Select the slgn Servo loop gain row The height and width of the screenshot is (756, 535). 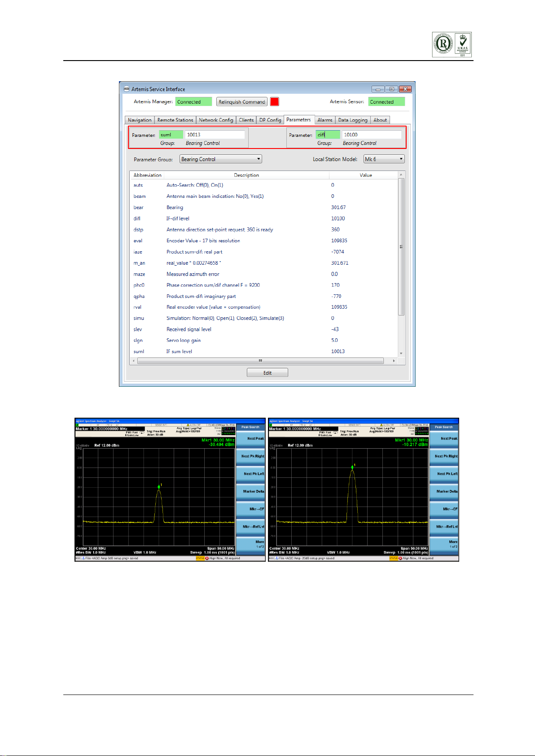[264, 341]
